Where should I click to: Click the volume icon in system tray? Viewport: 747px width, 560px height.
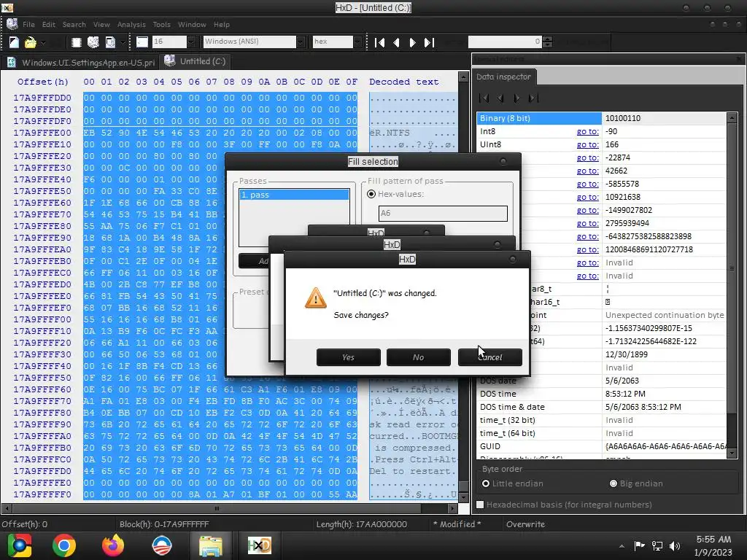coord(675,546)
